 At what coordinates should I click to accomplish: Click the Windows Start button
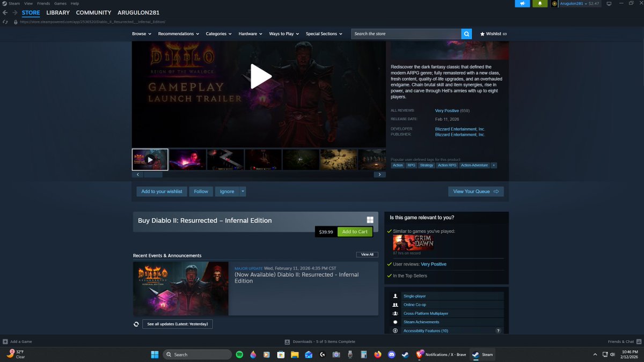[155, 354]
